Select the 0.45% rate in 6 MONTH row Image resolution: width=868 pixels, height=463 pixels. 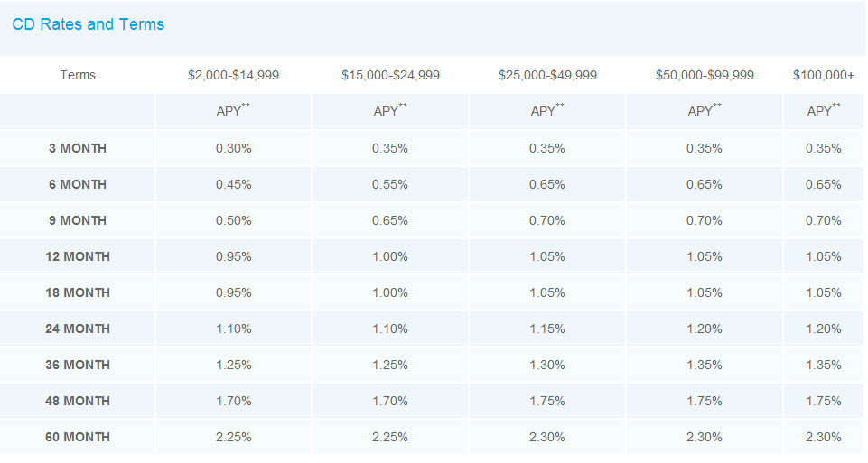point(233,184)
